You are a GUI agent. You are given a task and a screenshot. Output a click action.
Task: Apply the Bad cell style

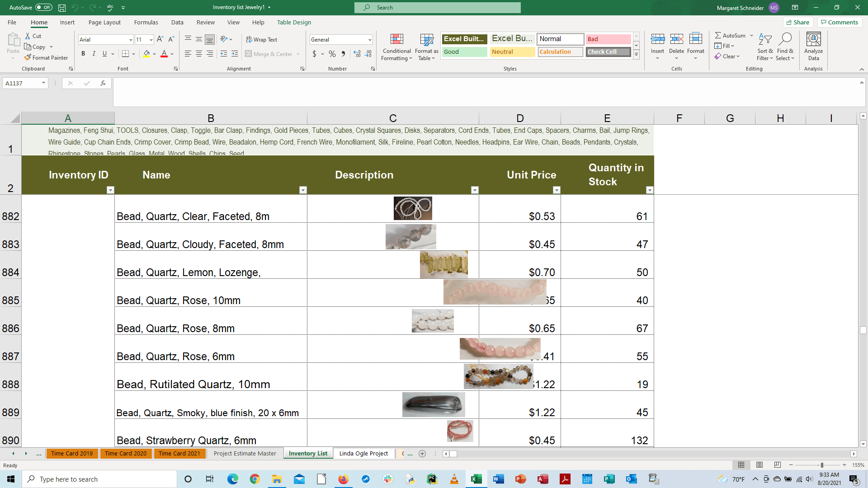pyautogui.click(x=608, y=39)
